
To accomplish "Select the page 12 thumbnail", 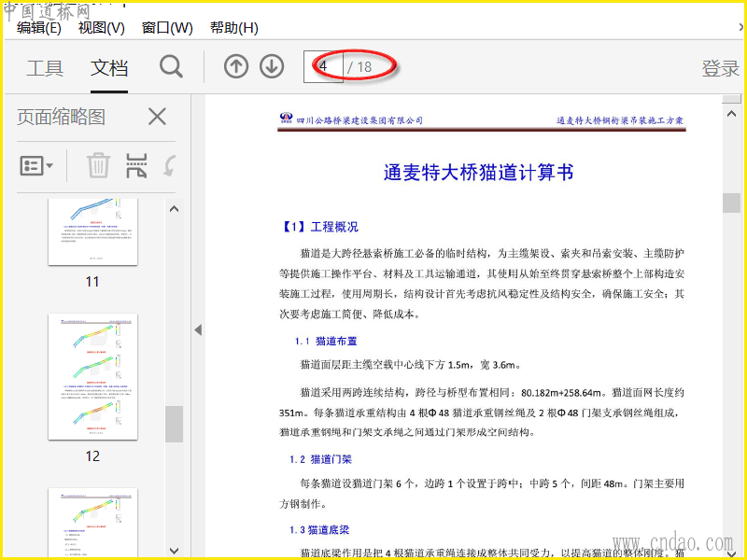I will pyautogui.click(x=92, y=377).
